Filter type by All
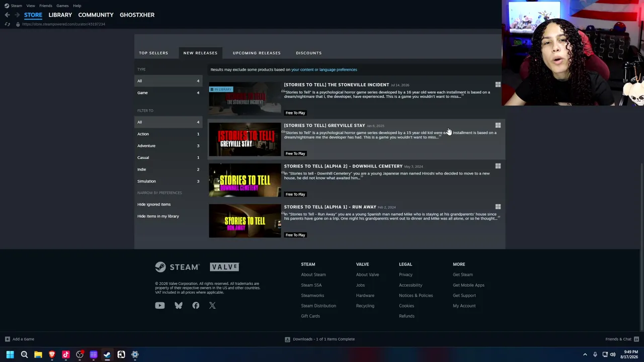 168,81
